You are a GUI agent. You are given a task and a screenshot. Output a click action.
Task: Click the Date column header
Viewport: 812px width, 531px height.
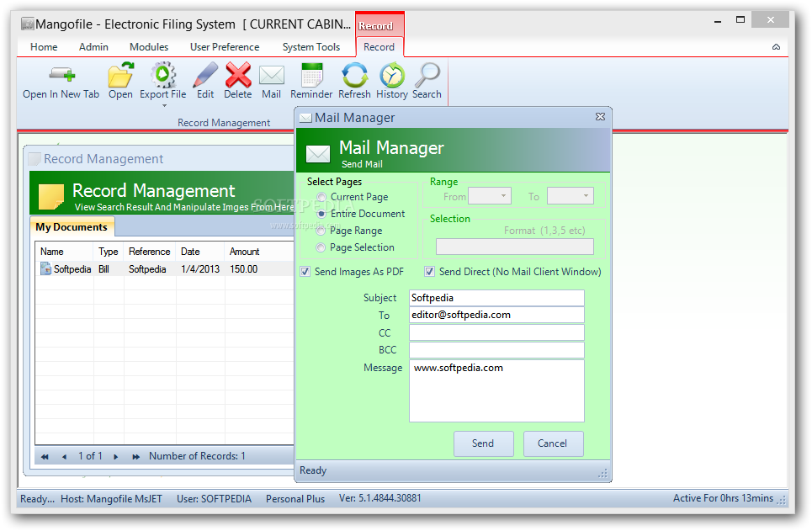[x=200, y=252]
